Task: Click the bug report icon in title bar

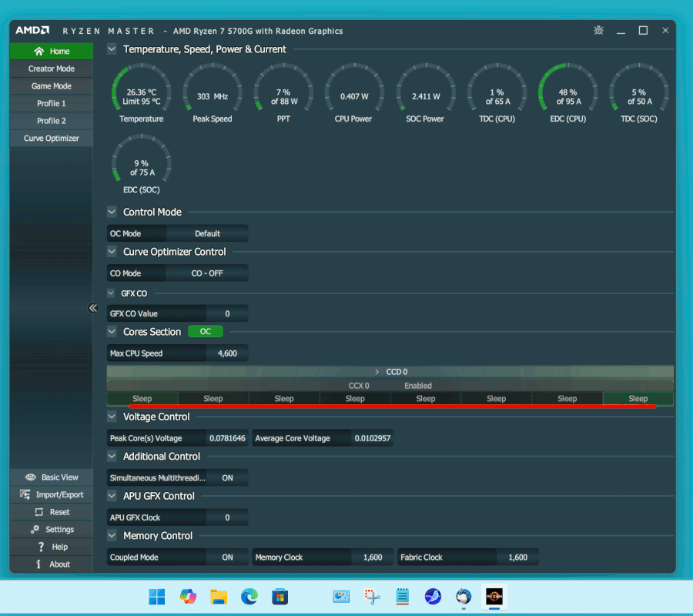Action: pos(598,31)
